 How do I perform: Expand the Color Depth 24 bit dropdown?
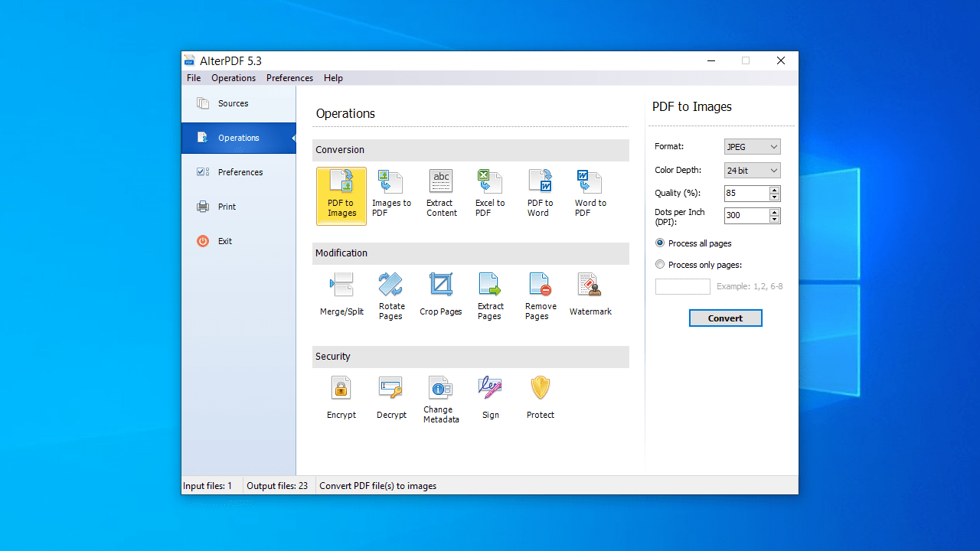click(x=753, y=171)
